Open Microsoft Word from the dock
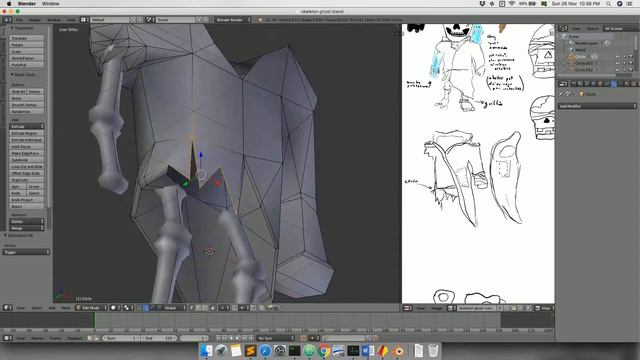Image resolution: width=640 pixels, height=360 pixels. tap(368, 351)
